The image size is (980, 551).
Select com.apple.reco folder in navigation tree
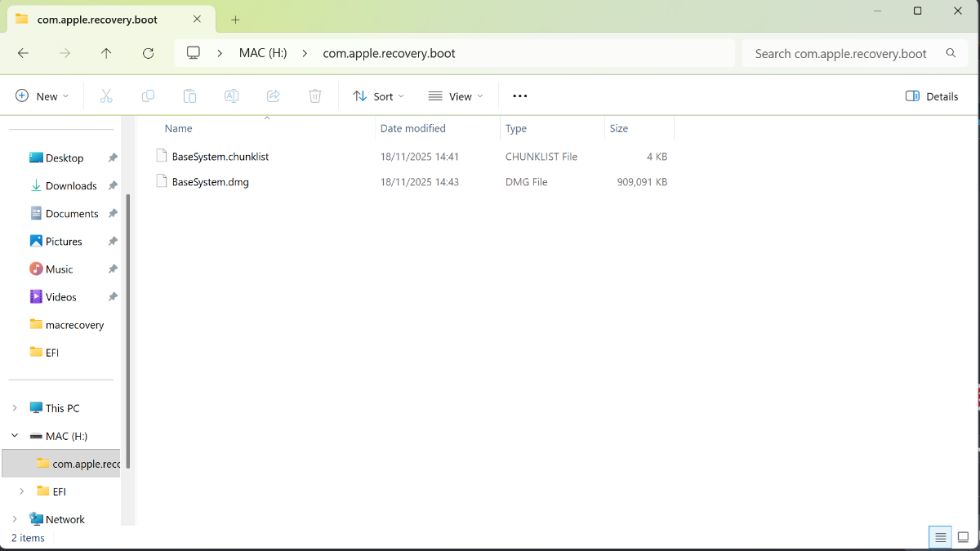click(61, 464)
